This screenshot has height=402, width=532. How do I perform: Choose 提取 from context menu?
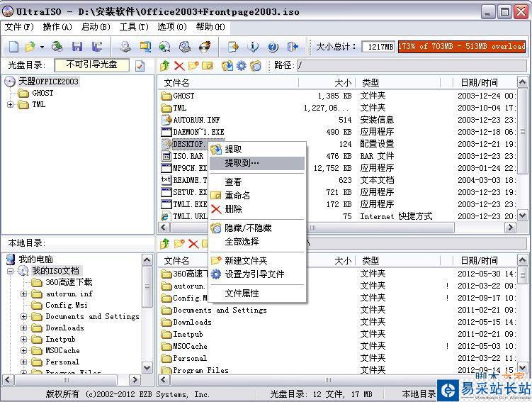(257, 150)
